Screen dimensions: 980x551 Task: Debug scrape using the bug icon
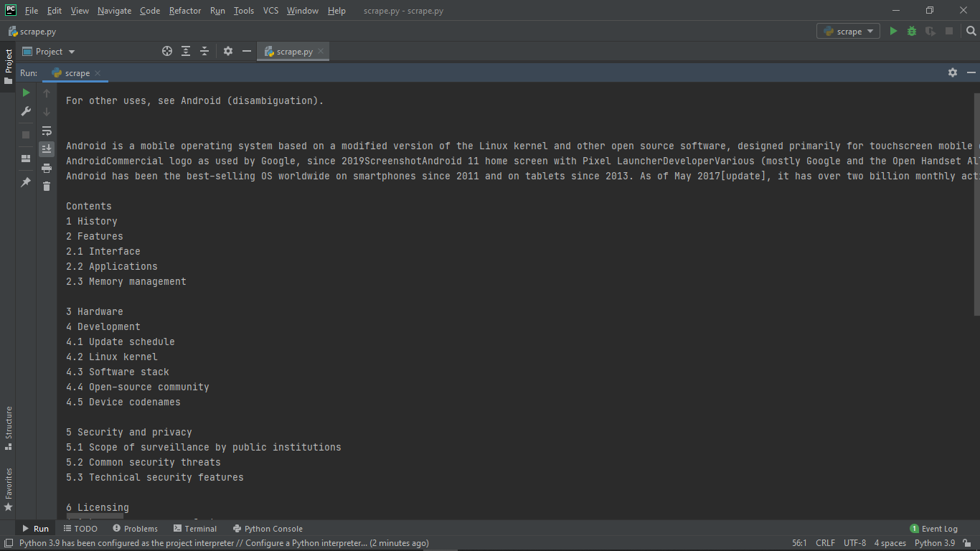tap(912, 31)
